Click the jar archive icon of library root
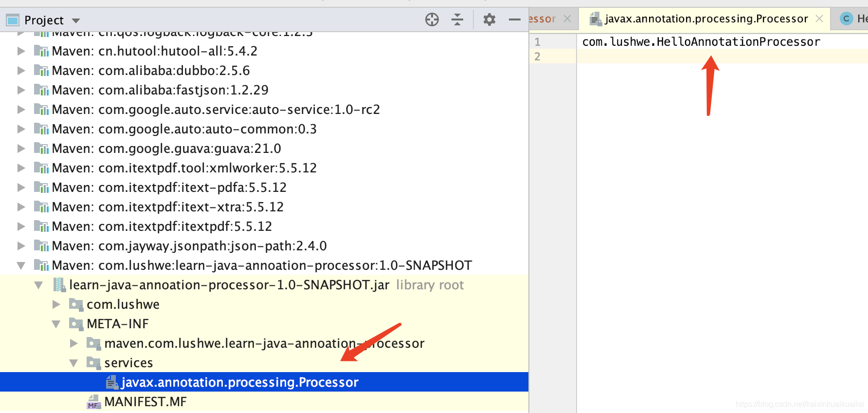Viewport: 868px width, 413px height. [x=59, y=285]
